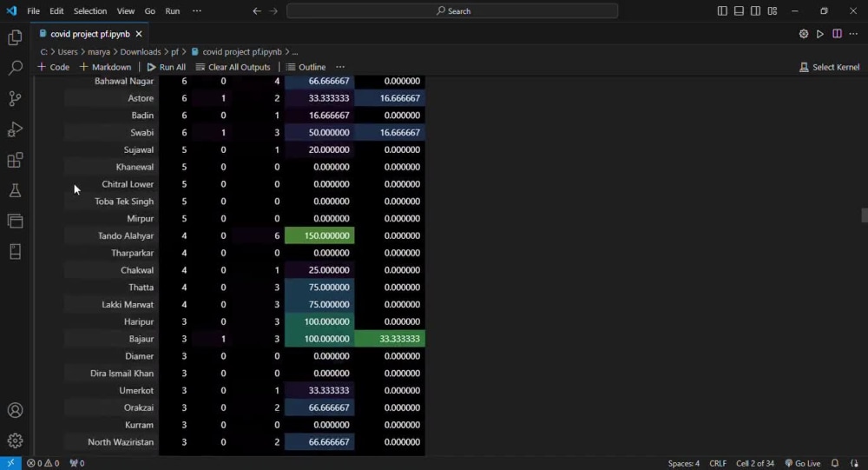This screenshot has height=470, width=868.
Task: Split the editor right
Action: [x=837, y=34]
